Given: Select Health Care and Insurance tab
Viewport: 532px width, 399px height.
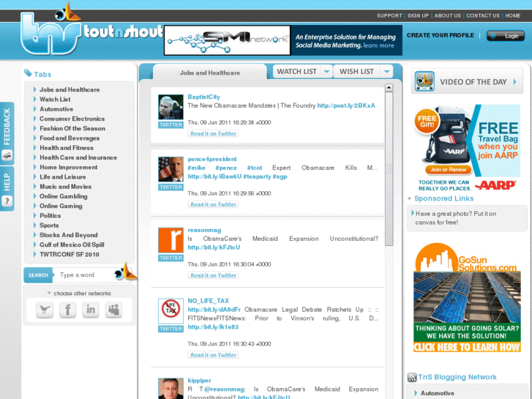Looking at the screenshot, I should [x=78, y=157].
